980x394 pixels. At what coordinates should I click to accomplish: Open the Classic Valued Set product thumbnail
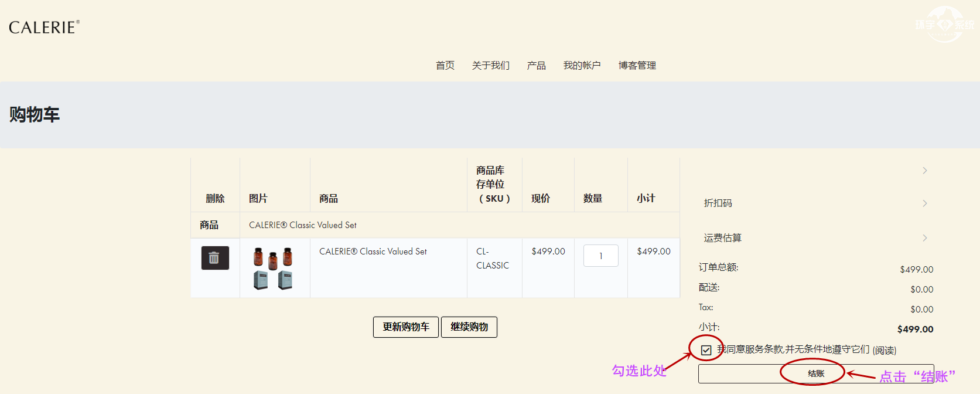point(273,268)
